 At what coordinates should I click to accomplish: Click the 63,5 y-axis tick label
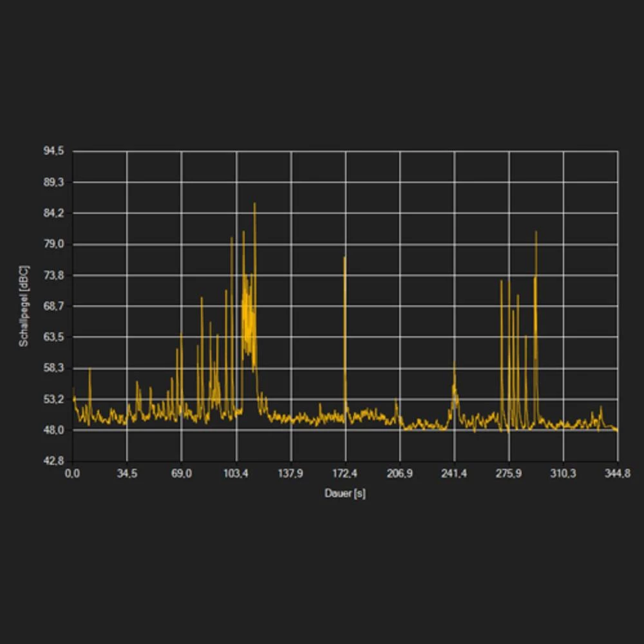54,337
